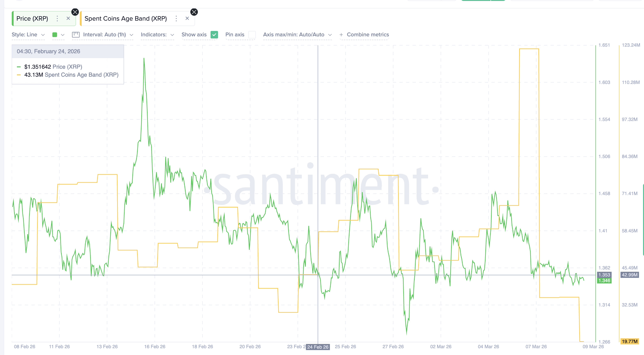Click the Price (XRP) legend line marker
644x355 pixels.
18,67
